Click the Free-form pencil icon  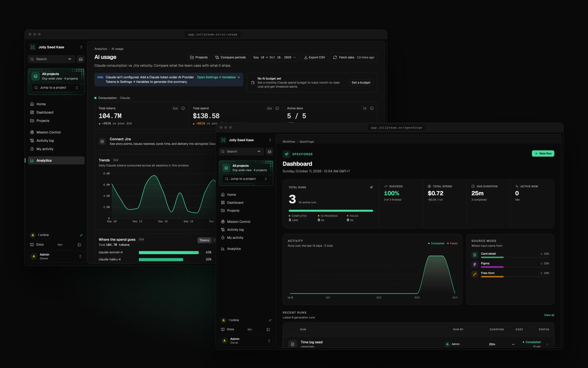pyautogui.click(x=475, y=274)
